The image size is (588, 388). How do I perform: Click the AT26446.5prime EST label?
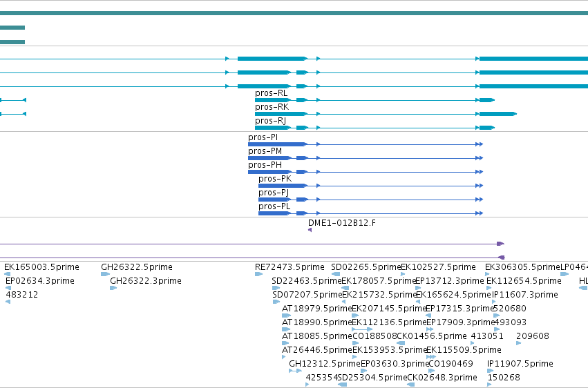pyautogui.click(x=317, y=351)
